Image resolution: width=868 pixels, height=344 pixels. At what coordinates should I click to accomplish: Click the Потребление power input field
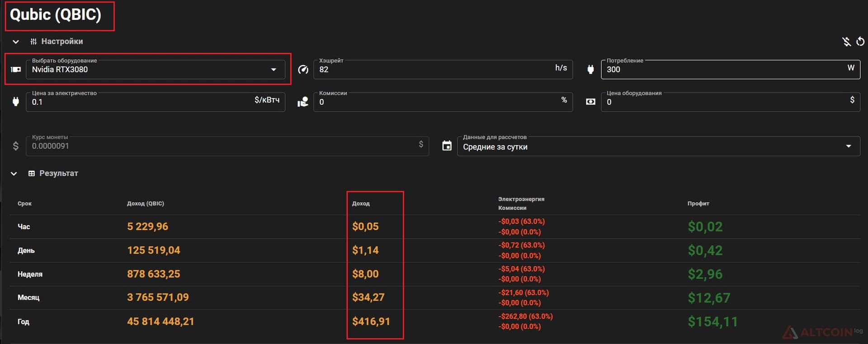pos(731,70)
